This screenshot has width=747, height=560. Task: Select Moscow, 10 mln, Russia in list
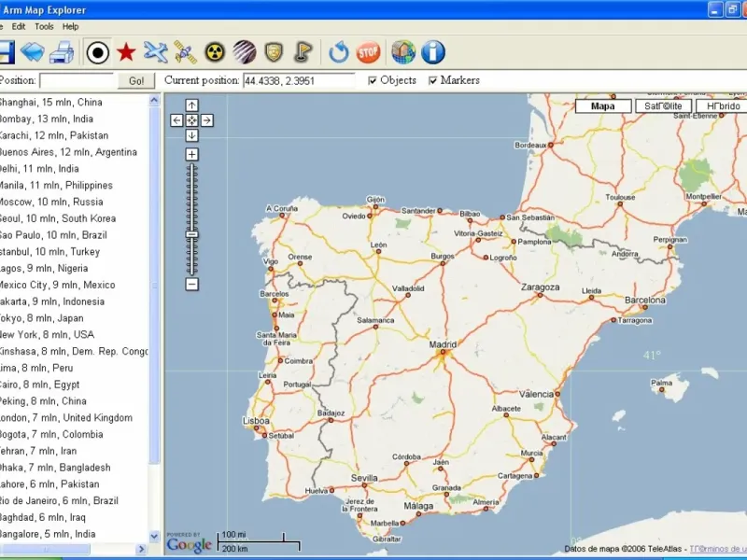pos(50,202)
